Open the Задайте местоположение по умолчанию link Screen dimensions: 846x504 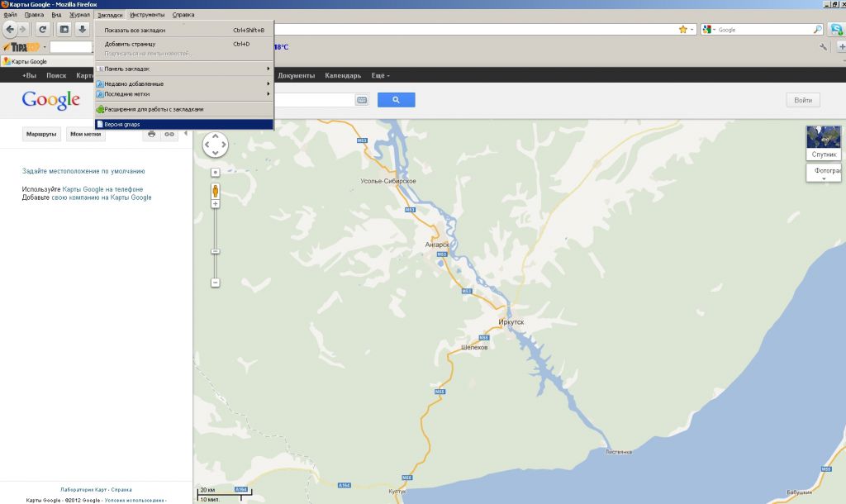point(83,171)
